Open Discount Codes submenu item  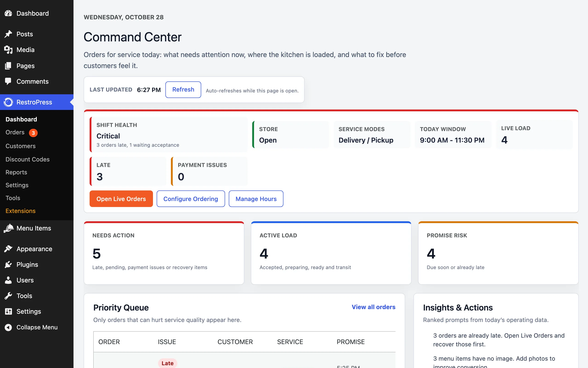pos(28,159)
